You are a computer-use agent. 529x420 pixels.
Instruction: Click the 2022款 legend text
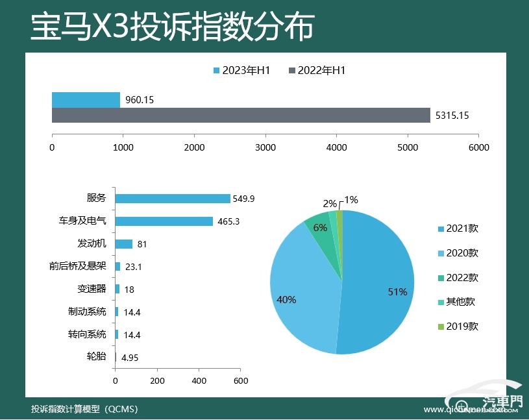click(x=462, y=278)
